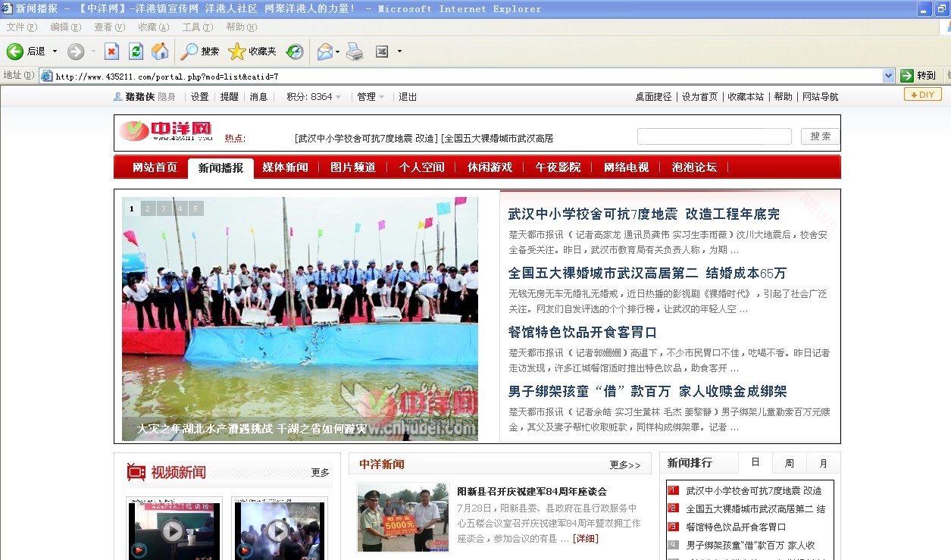Stop page loading with red X icon

click(111, 51)
